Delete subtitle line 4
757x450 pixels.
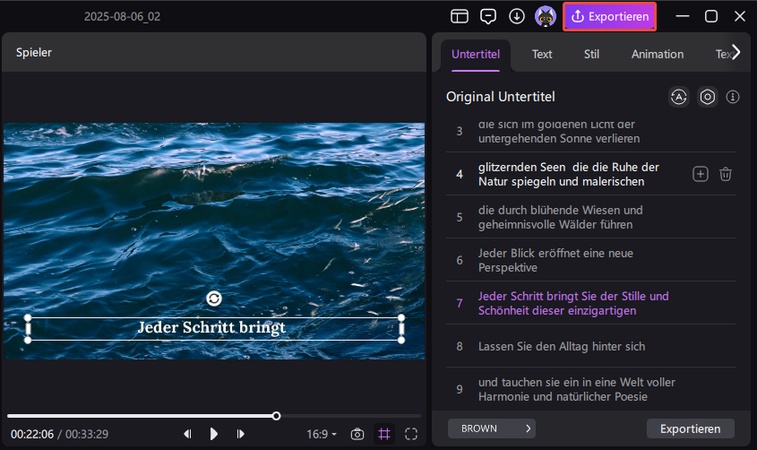point(725,174)
